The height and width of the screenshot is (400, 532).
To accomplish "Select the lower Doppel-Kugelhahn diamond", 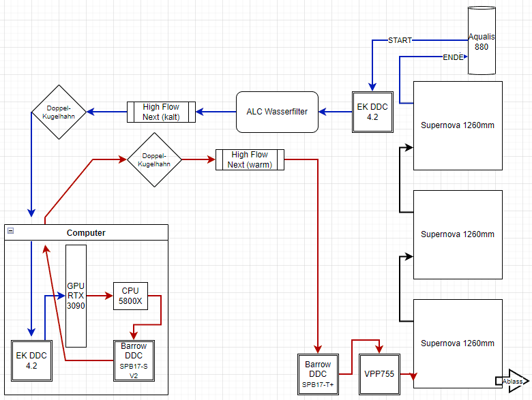I will click(154, 159).
